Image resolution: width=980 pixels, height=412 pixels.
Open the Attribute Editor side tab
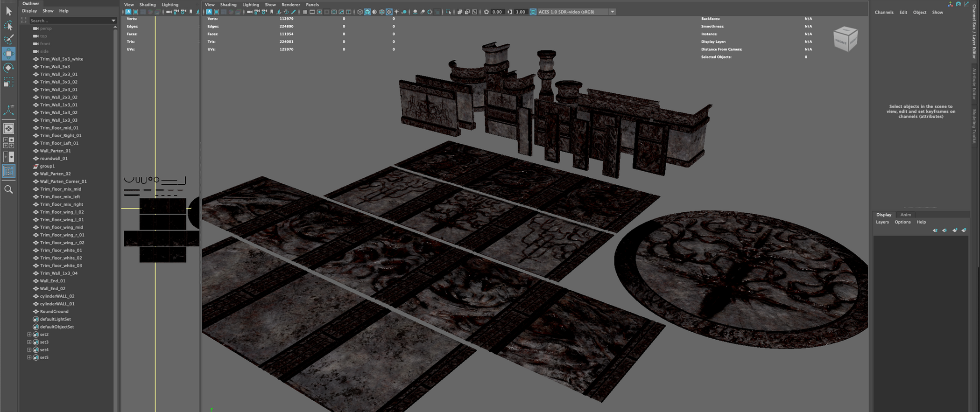point(974,84)
